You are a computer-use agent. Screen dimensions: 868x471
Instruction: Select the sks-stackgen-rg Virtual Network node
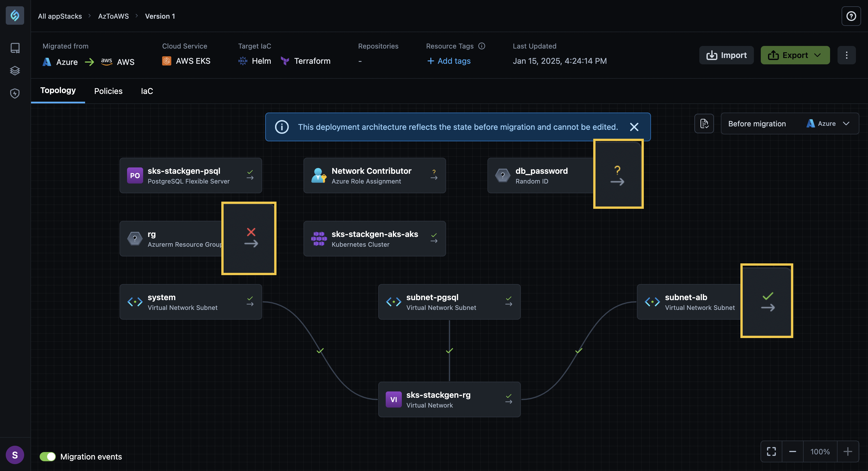pyautogui.click(x=449, y=399)
